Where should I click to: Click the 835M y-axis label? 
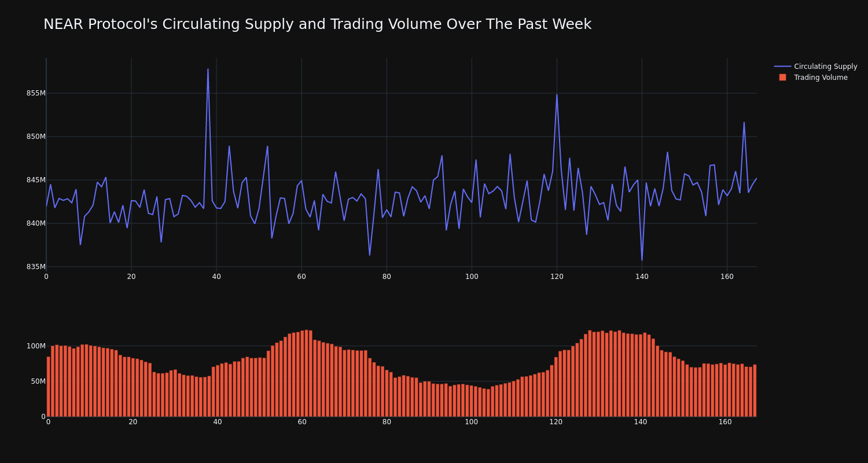point(36,267)
